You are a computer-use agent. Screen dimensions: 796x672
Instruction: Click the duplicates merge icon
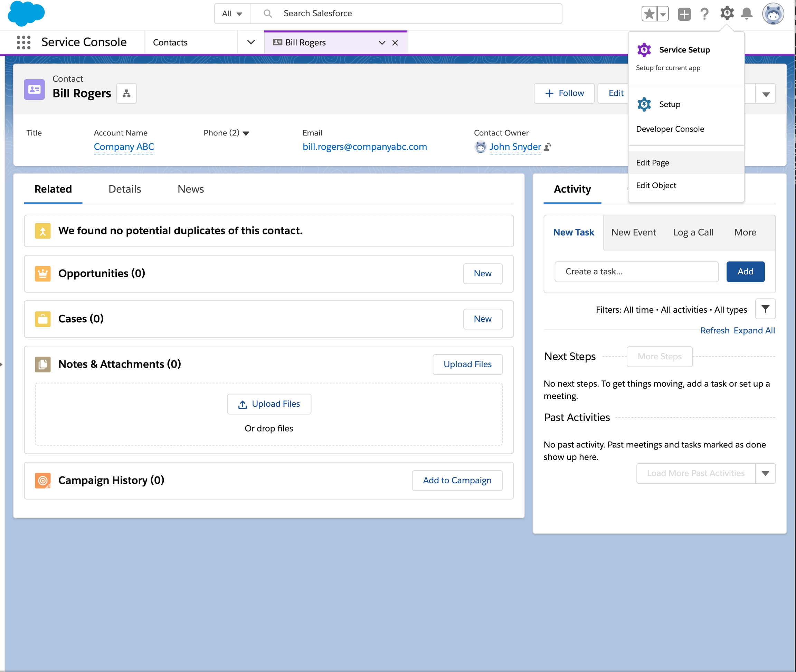click(x=42, y=231)
